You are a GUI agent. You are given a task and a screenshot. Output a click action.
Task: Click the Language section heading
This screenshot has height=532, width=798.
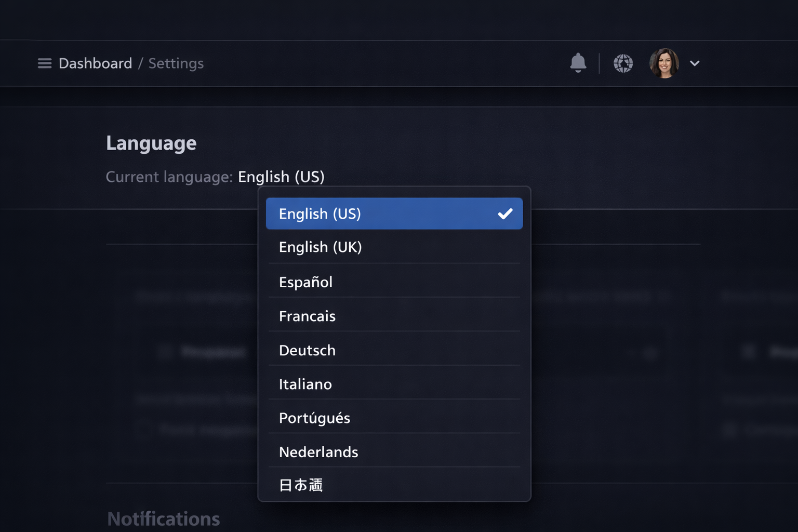151,143
